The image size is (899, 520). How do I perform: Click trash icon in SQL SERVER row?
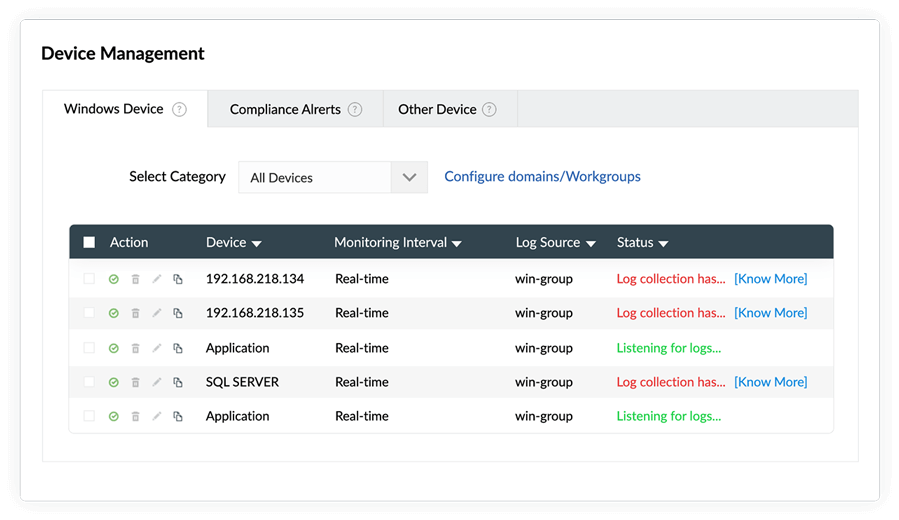click(x=135, y=383)
